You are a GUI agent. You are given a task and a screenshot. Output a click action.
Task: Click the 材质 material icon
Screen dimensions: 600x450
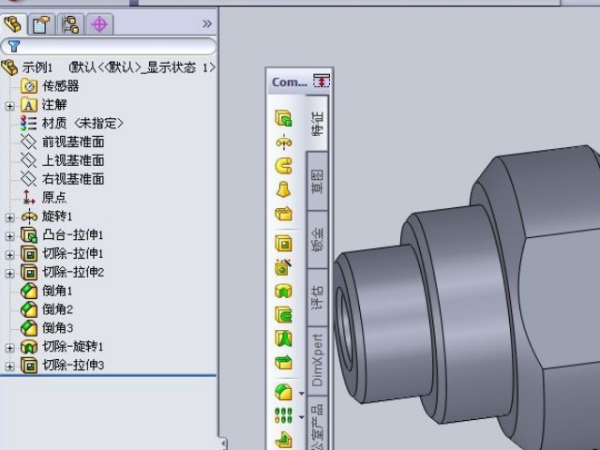[29, 123]
